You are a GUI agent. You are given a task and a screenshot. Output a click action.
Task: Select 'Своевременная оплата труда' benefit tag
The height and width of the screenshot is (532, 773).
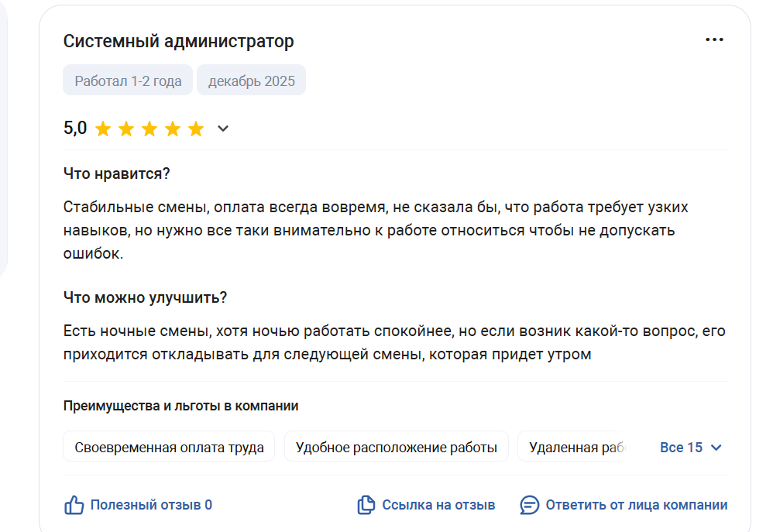coord(169,448)
